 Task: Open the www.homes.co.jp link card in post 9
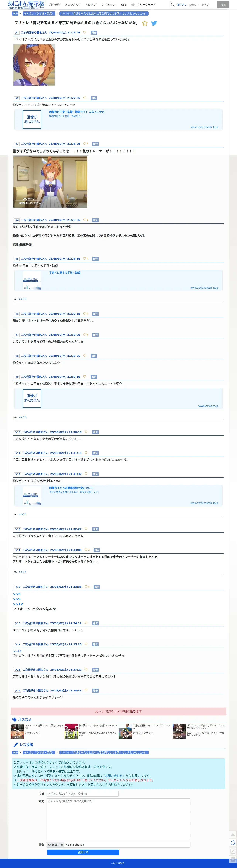click(x=118, y=398)
